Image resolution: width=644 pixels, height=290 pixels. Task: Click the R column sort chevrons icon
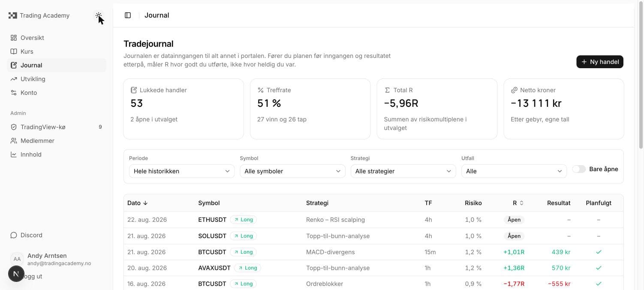[x=521, y=203]
